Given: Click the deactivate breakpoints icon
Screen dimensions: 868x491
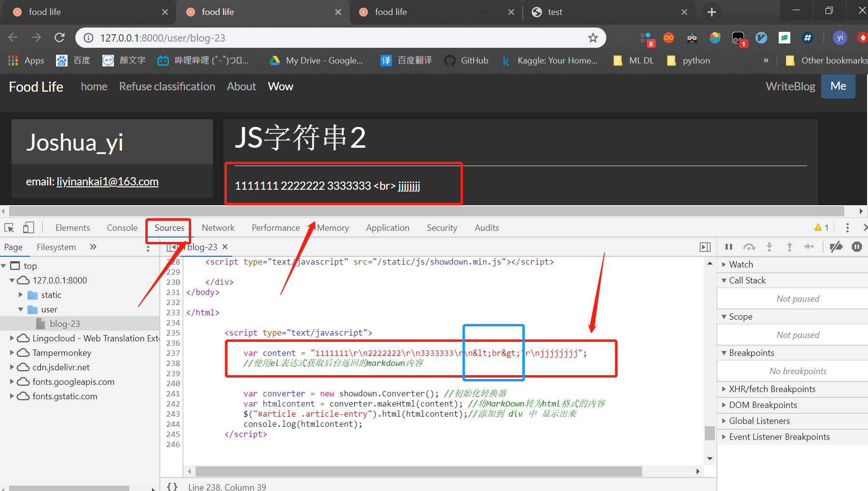Looking at the screenshot, I should coord(837,247).
